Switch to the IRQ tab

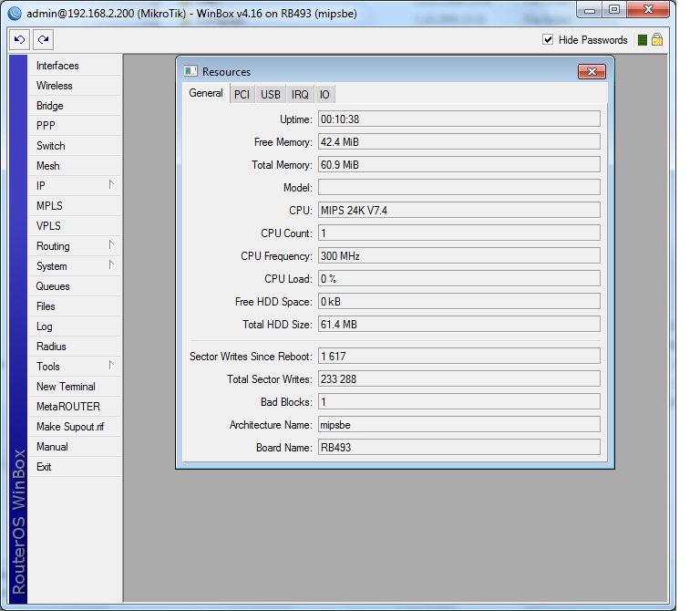coord(300,95)
